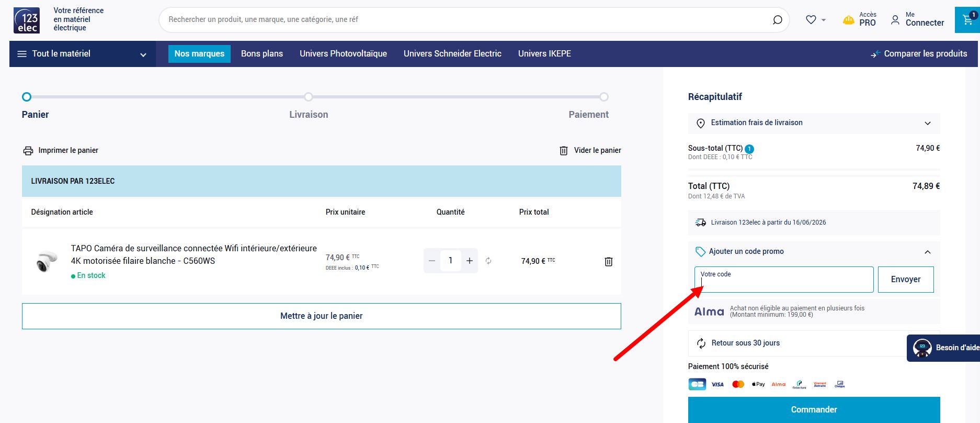Increase quantity with plus button
This screenshot has height=423, width=980.
[470, 261]
